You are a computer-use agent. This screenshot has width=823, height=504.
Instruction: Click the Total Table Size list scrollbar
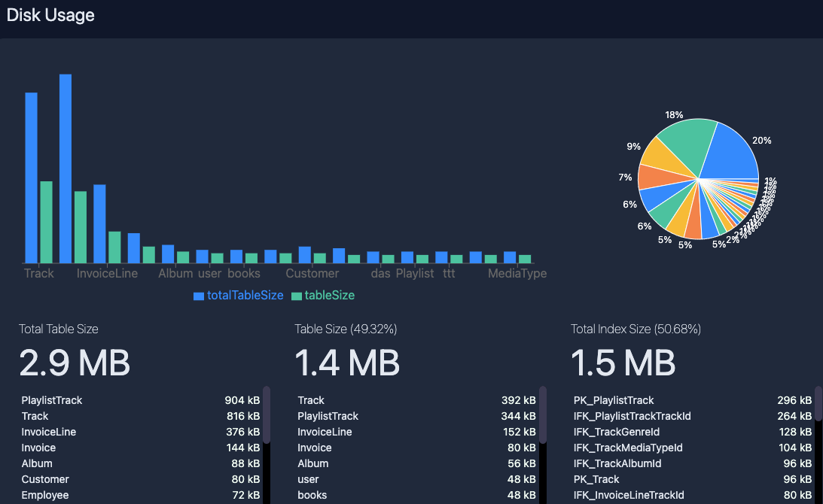(267, 414)
